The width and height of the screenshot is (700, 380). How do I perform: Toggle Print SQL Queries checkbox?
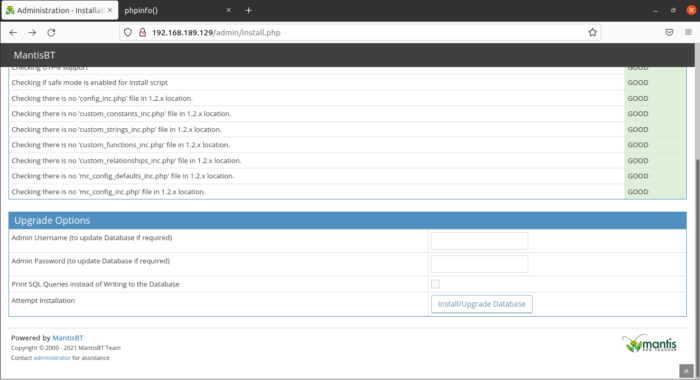click(x=435, y=284)
